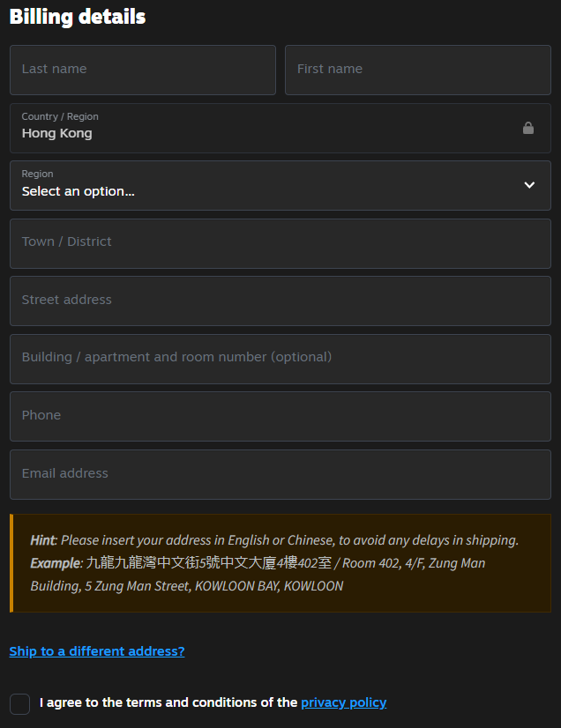Click the Email address field

280,475
